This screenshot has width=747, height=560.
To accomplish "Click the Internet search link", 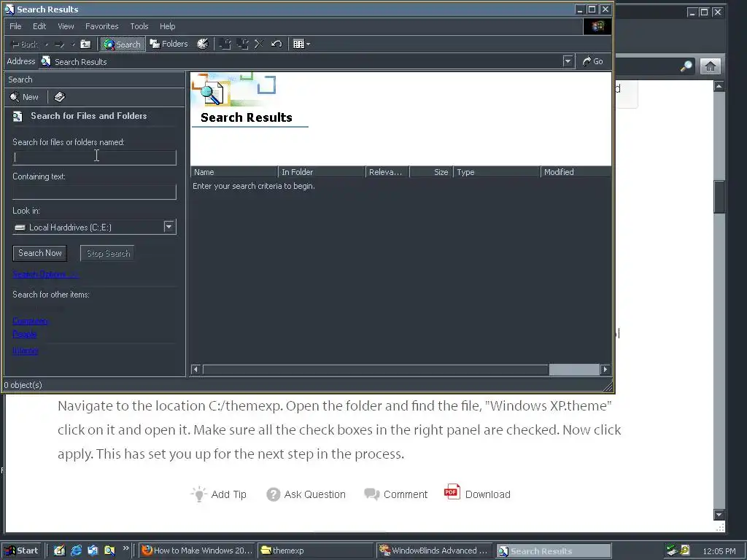I will (26, 351).
